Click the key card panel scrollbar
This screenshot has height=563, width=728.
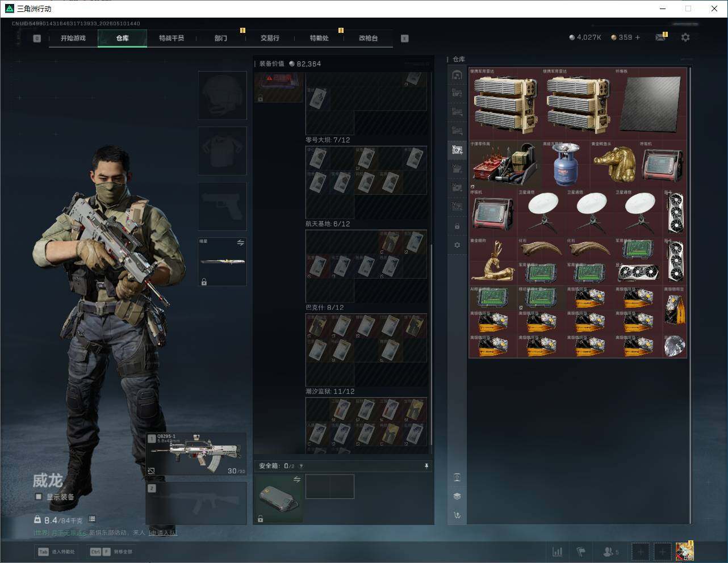(432, 344)
